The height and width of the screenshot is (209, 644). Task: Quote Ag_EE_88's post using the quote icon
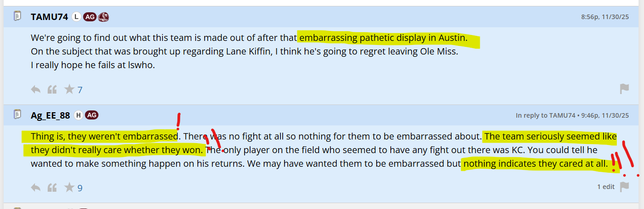52,188
